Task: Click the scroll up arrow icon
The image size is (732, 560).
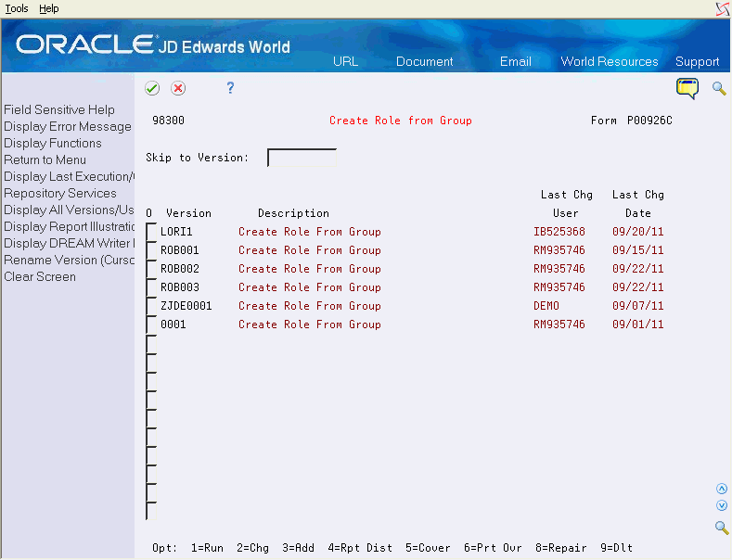Action: tap(722, 489)
